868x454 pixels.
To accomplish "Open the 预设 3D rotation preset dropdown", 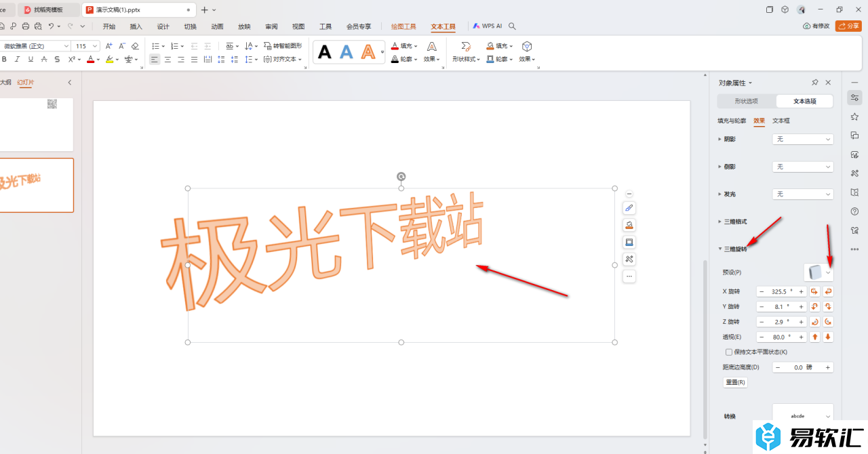I will point(818,272).
